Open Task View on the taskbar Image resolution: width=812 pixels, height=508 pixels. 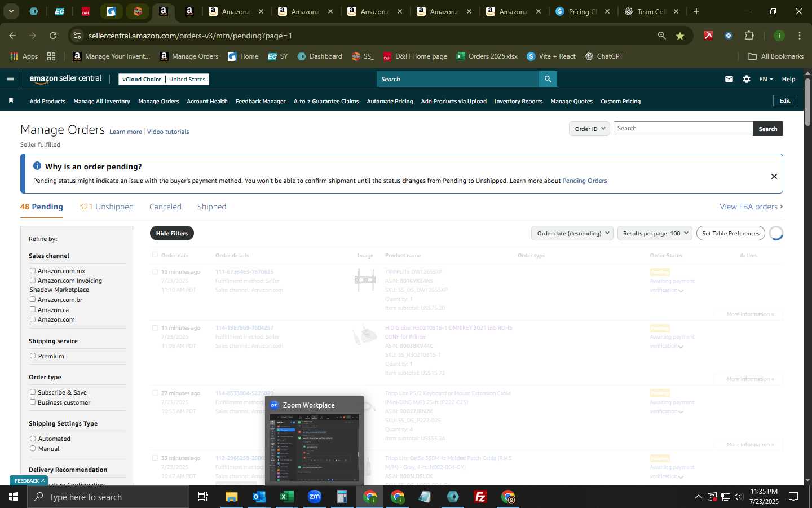[x=203, y=497]
